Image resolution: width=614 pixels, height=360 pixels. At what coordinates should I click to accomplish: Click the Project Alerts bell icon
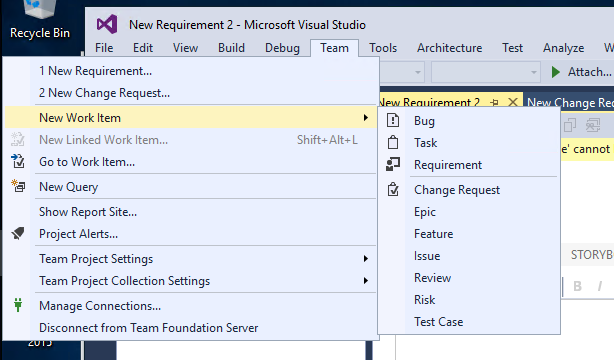[18, 233]
